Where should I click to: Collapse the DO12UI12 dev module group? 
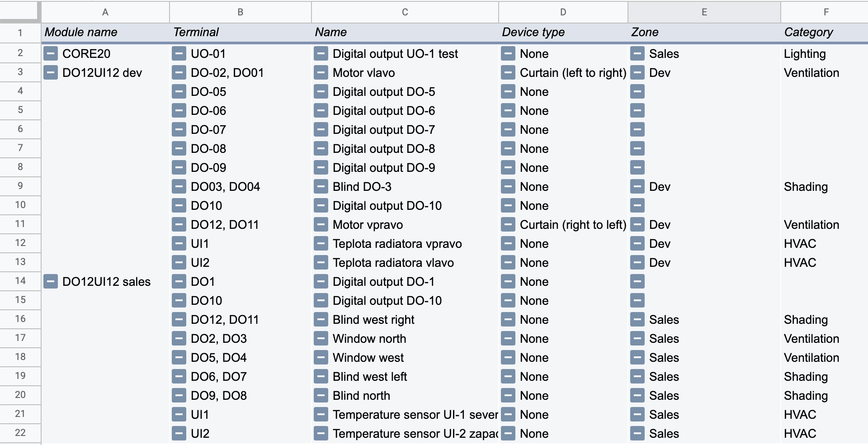[51, 73]
